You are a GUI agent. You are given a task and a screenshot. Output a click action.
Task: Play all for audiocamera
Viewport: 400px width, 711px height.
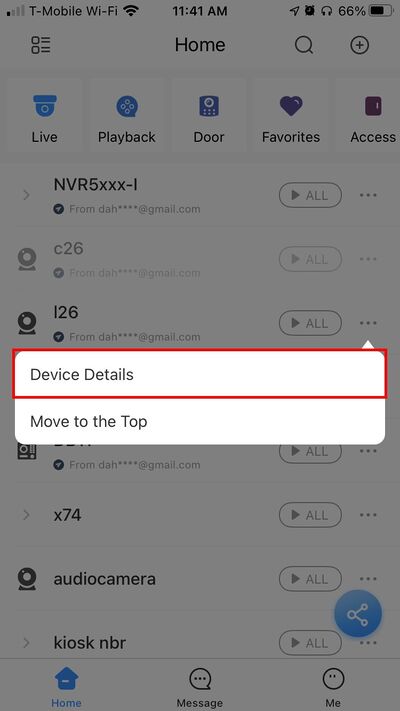(310, 579)
